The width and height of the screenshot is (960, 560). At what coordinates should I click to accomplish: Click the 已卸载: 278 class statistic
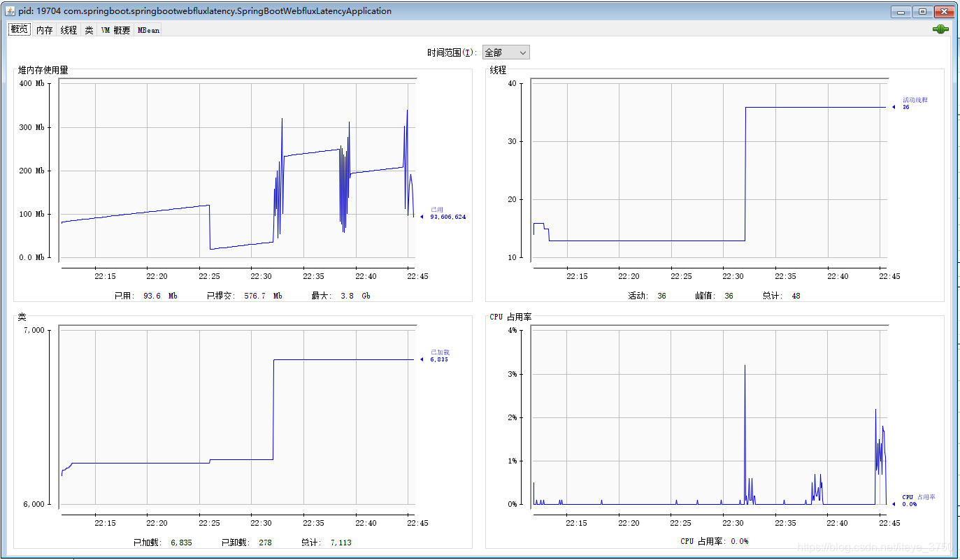pyautogui.click(x=246, y=543)
